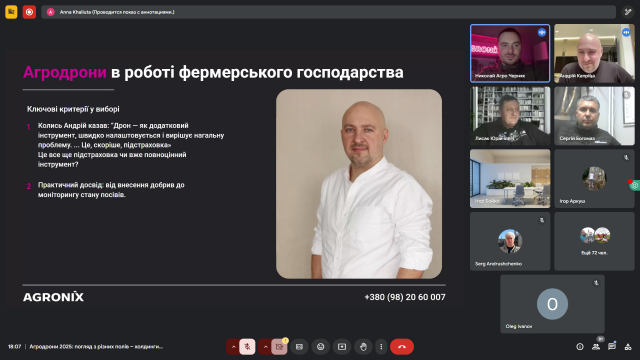Select the Oleg Ivanov participant tile
Viewport: 640px width, 360px height.
click(x=552, y=304)
